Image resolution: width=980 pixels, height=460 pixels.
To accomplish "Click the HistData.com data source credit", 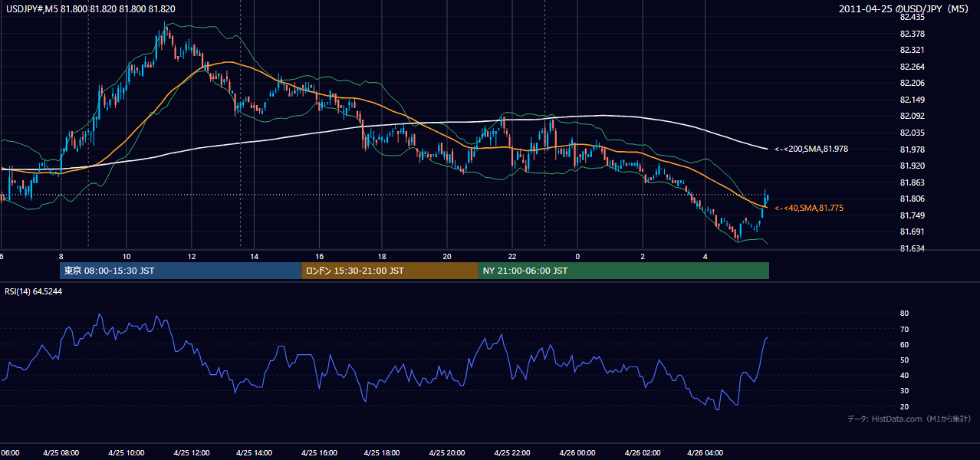I will 909,419.
